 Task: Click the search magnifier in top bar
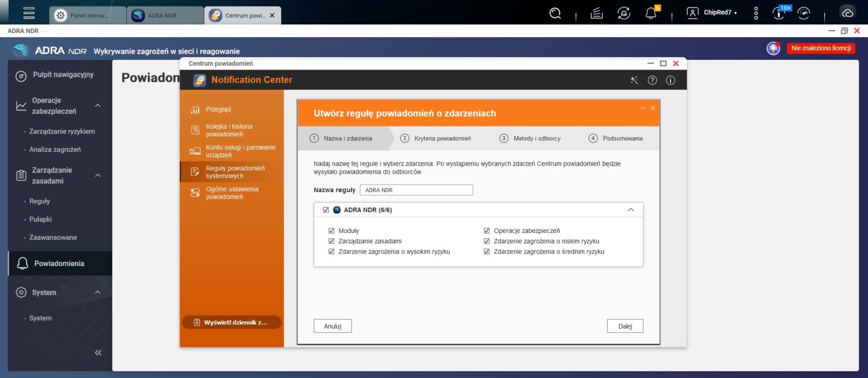pos(555,13)
